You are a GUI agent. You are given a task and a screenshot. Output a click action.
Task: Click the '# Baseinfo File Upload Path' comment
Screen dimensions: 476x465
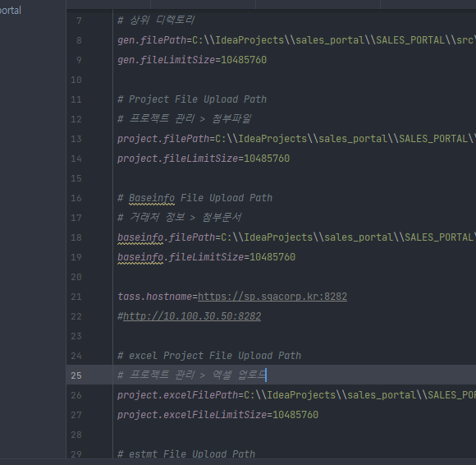(x=195, y=198)
